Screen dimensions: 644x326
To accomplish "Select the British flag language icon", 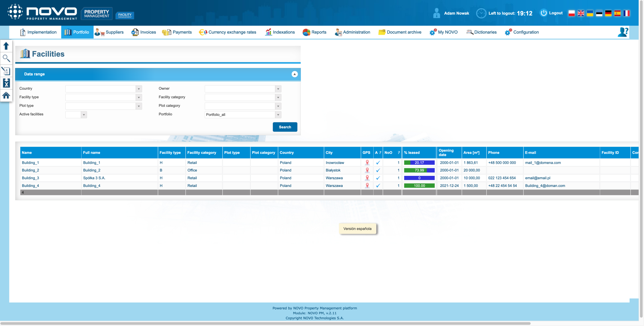I will (581, 13).
